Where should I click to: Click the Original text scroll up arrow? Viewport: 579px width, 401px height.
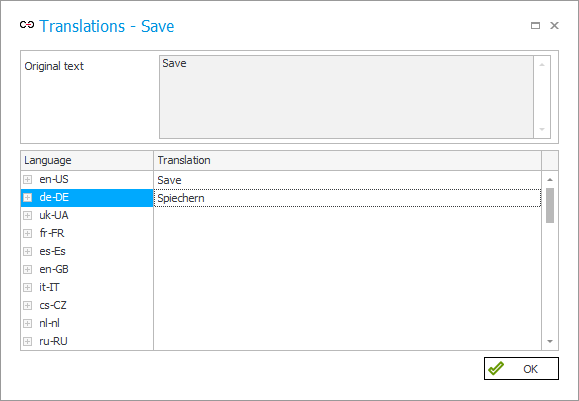[542, 65]
